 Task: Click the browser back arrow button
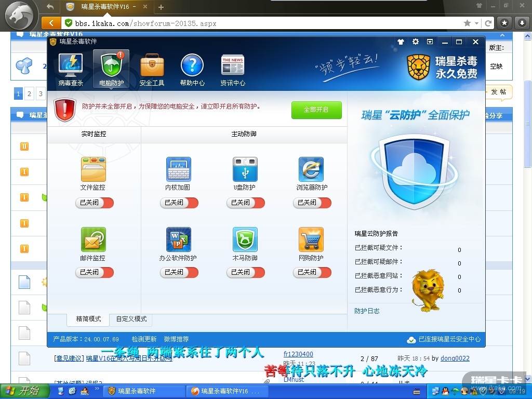[x=51, y=23]
